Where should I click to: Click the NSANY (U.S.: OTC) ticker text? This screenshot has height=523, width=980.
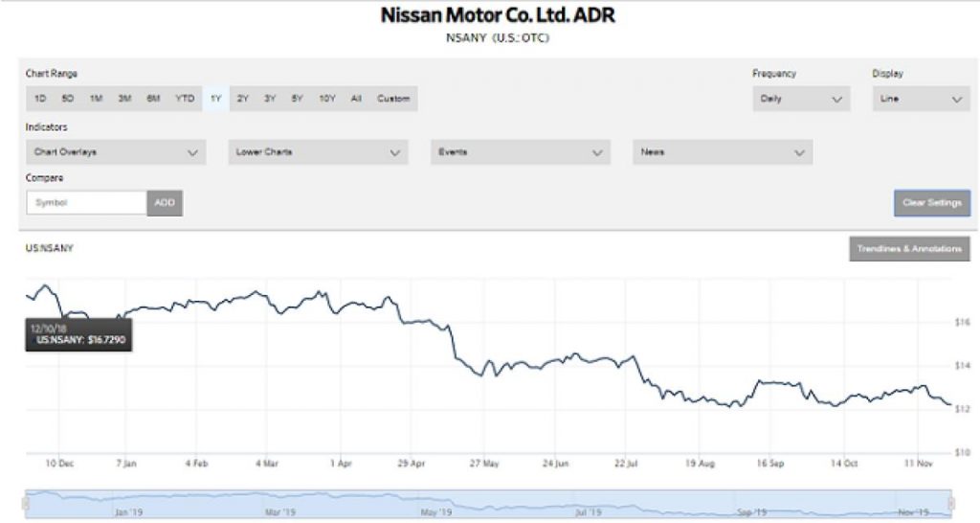tap(498, 38)
